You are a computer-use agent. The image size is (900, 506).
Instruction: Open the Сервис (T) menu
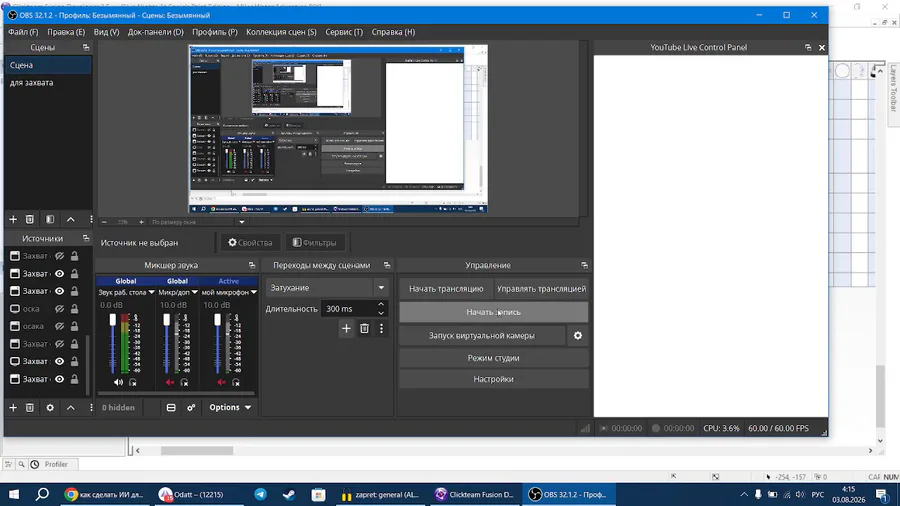[x=344, y=32]
